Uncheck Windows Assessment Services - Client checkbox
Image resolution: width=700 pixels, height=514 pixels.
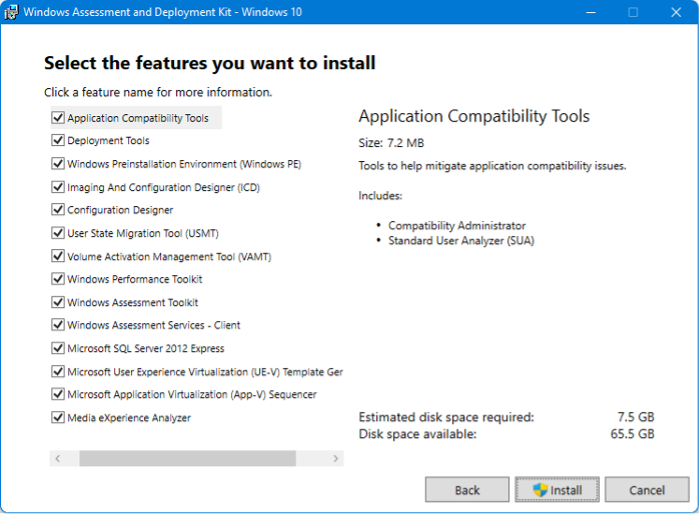coord(57,325)
